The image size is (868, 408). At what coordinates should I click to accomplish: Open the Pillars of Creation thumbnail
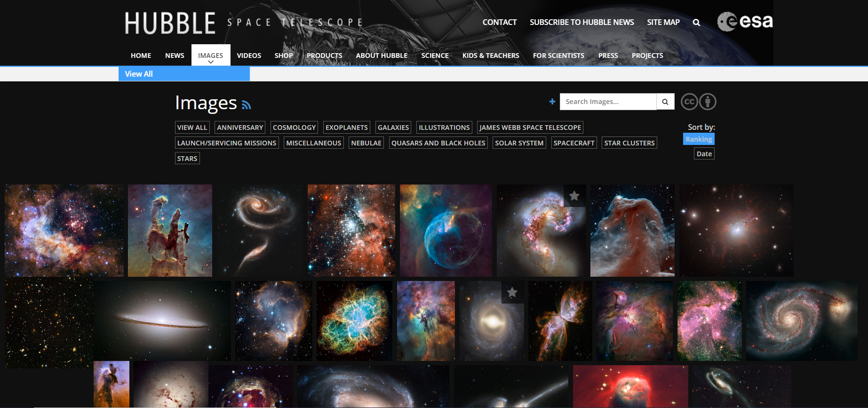click(170, 231)
